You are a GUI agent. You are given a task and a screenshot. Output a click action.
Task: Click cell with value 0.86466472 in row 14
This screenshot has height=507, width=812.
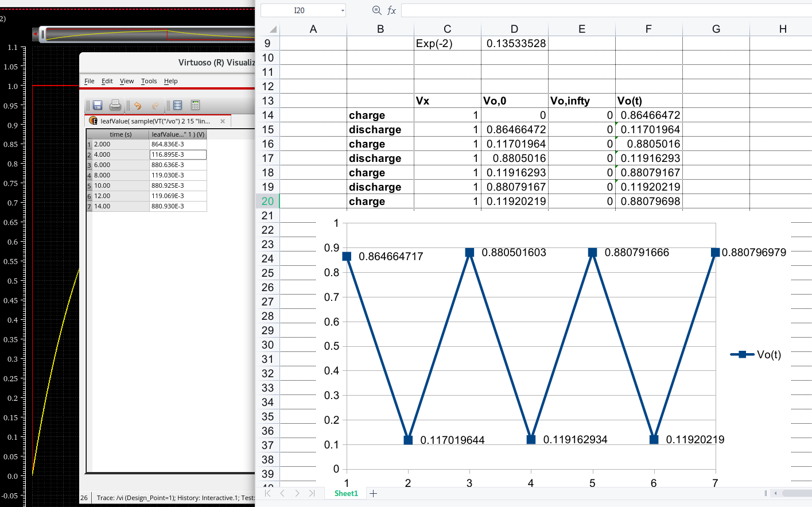coord(649,115)
